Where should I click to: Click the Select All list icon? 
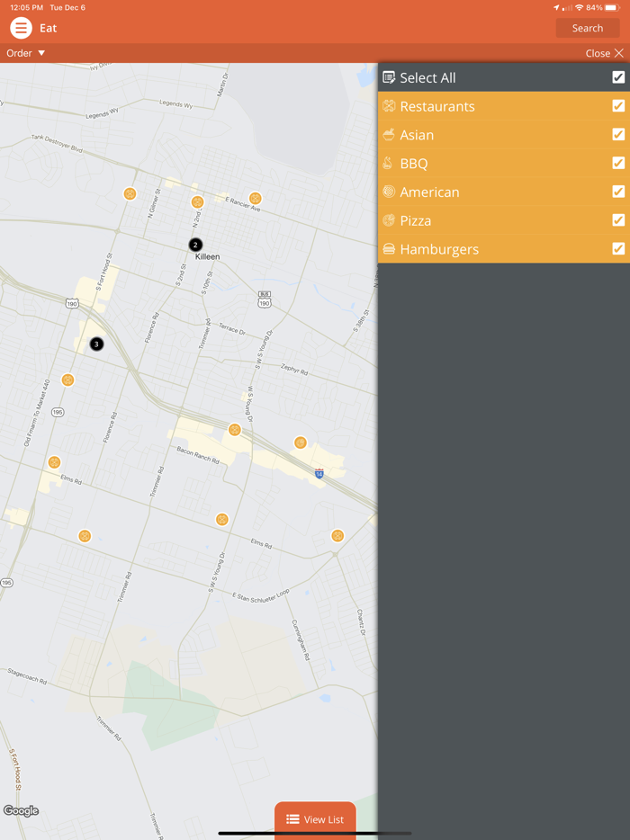click(x=389, y=77)
